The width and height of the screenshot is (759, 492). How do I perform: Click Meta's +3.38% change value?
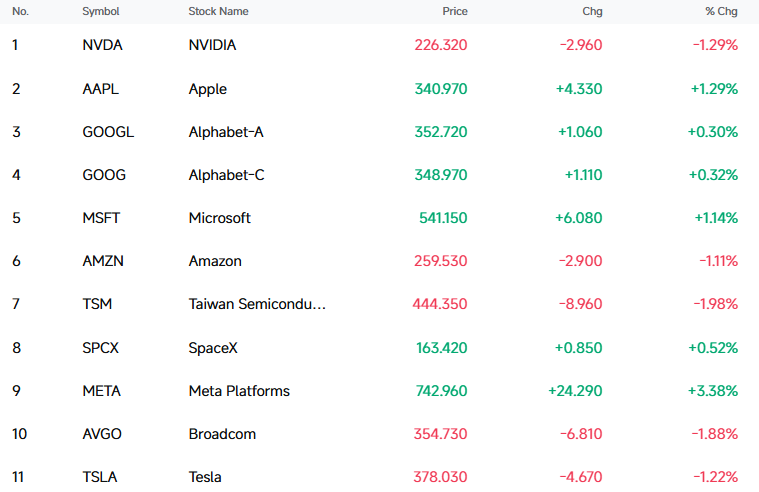pos(713,391)
